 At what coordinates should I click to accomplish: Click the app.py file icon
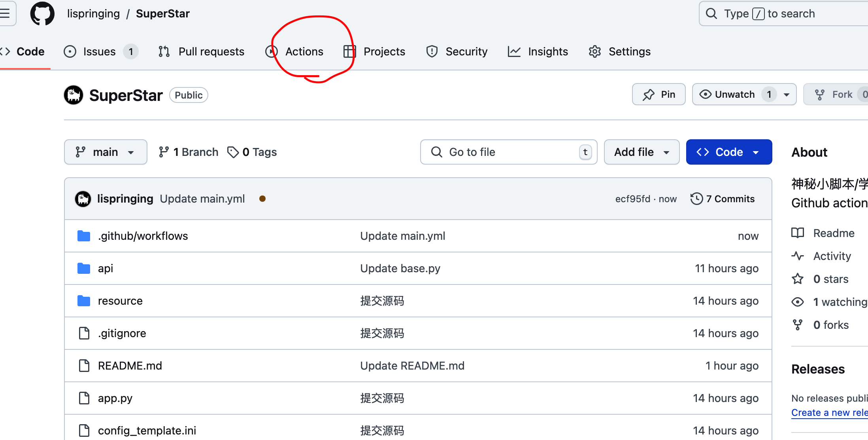pyautogui.click(x=84, y=398)
